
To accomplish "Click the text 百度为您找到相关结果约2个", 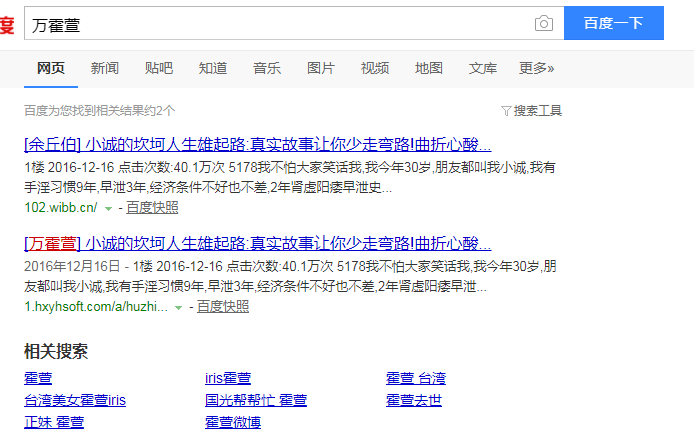I will click(x=100, y=111).
